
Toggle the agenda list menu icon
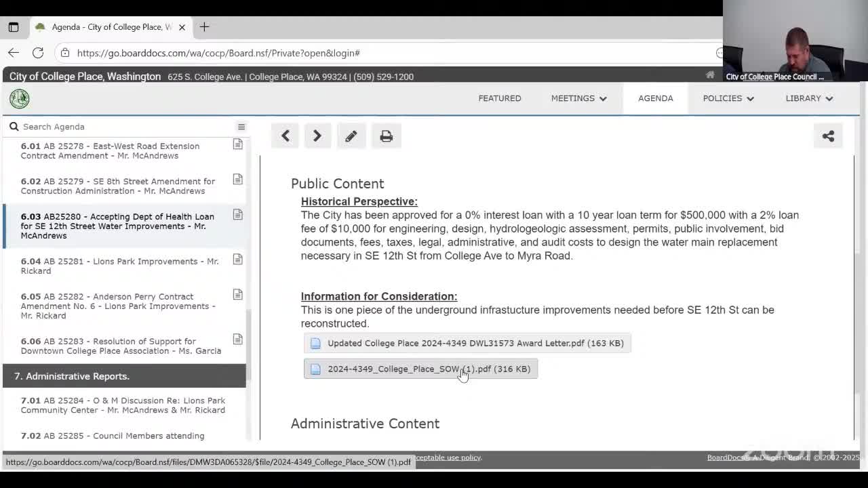pyautogui.click(x=241, y=127)
